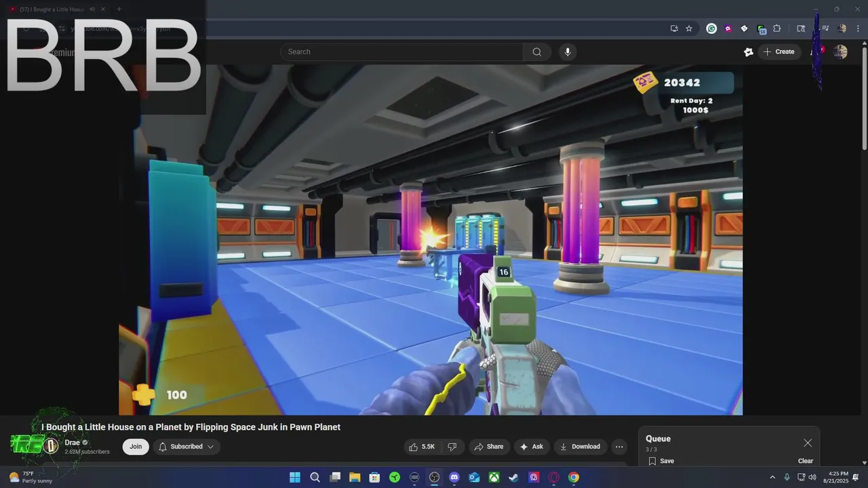Open Microsoft Store from taskbar
The height and width of the screenshot is (488, 868).
click(x=374, y=477)
